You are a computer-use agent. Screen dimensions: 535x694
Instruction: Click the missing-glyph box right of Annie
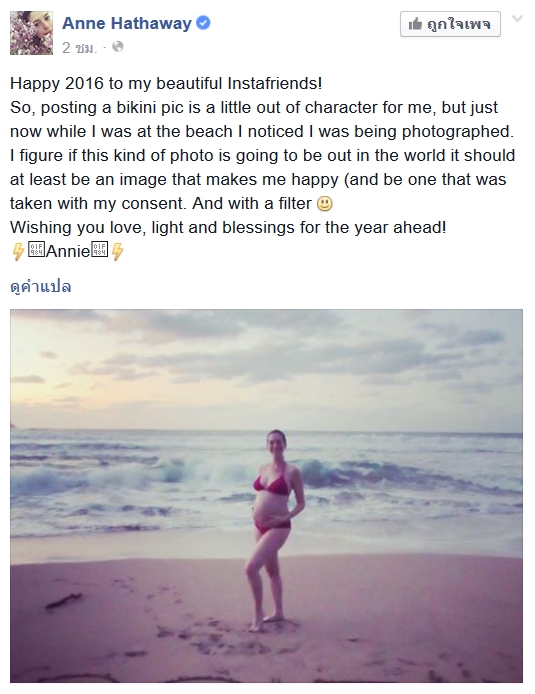100,249
